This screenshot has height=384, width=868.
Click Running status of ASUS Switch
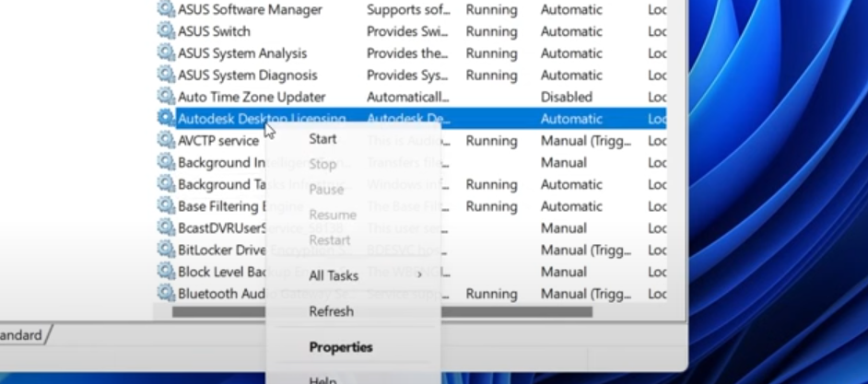click(491, 31)
